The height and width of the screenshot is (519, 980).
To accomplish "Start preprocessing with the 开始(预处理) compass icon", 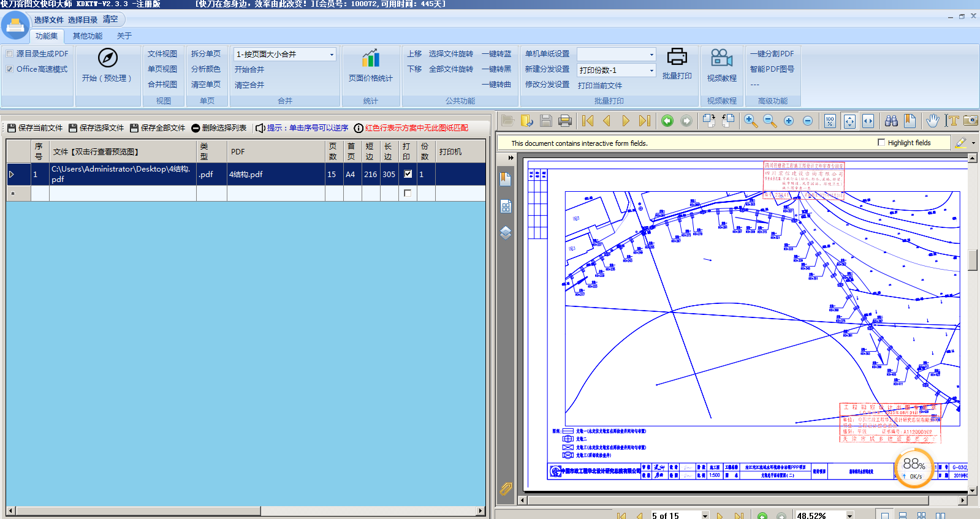I will (x=107, y=58).
